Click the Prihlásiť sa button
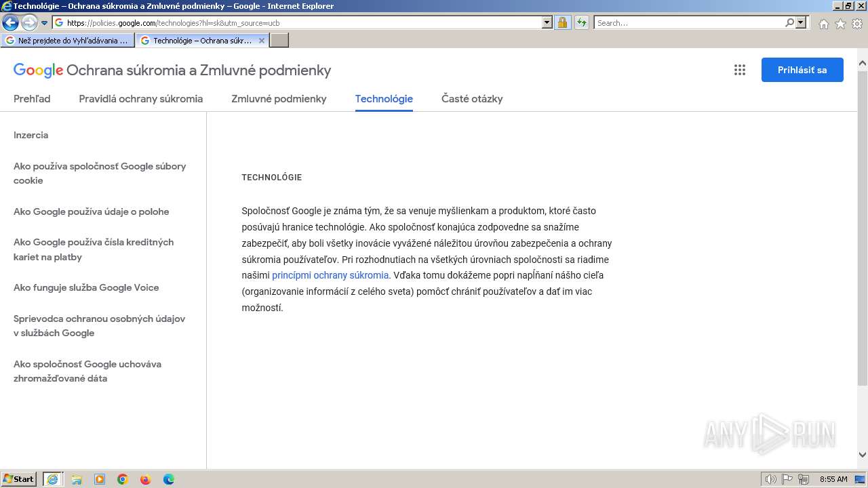Image resolution: width=868 pixels, height=488 pixels. 802,70
